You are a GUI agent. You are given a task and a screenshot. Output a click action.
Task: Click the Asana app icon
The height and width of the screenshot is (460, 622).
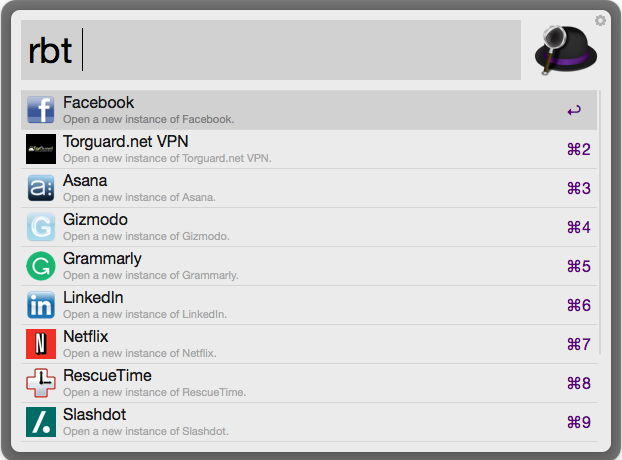41,188
